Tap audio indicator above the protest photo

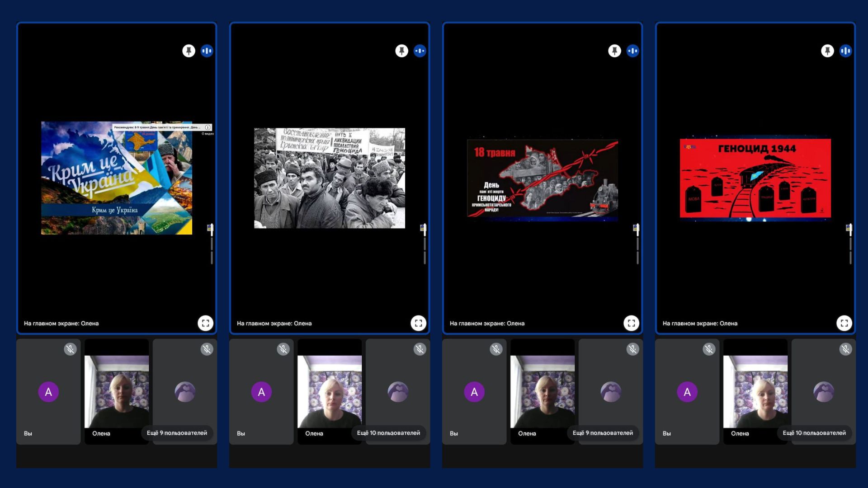tap(420, 51)
